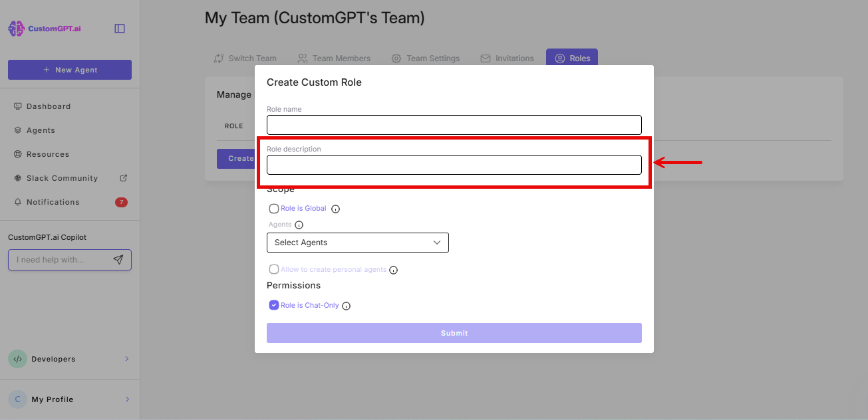Collapse the sidebar using the panel icon
The image size is (868, 420).
(x=119, y=28)
